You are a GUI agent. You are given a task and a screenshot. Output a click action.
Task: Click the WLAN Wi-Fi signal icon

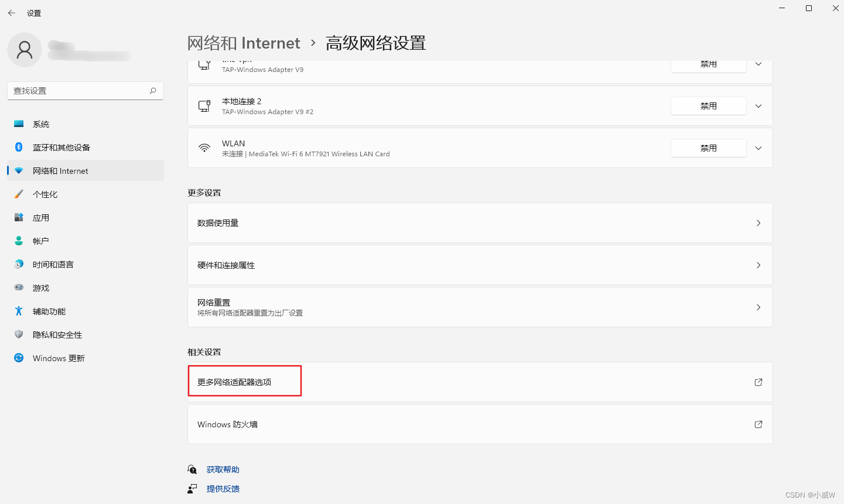(x=204, y=148)
